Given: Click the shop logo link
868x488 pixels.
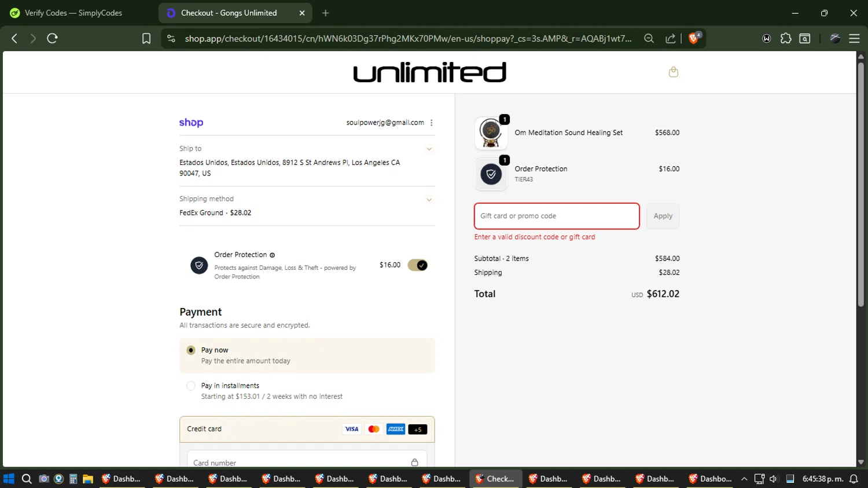Looking at the screenshot, I should tap(191, 123).
